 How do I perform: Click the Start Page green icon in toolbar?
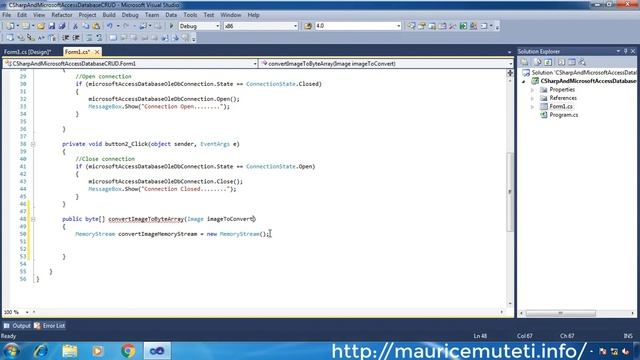463,26
